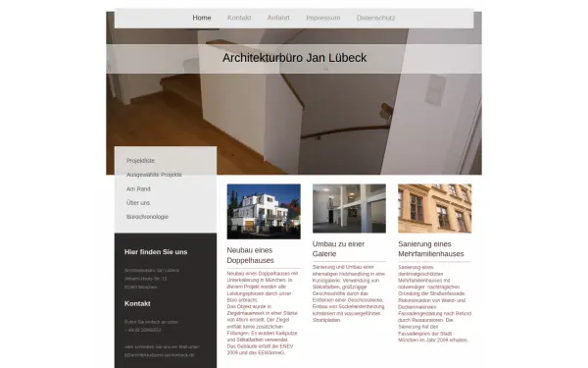Click the Kontakt heading in the dark sidebar
Image resolution: width=588 pixels, height=368 pixels.
point(137,303)
